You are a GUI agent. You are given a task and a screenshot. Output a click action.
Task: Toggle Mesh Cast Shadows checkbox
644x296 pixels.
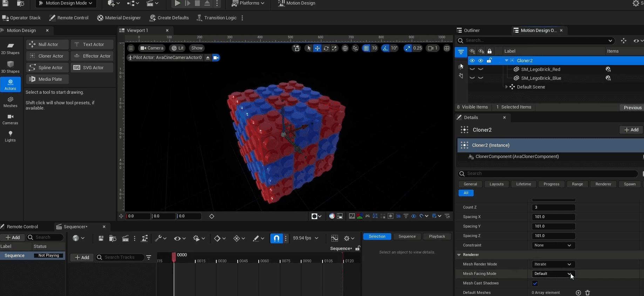pyautogui.click(x=535, y=283)
